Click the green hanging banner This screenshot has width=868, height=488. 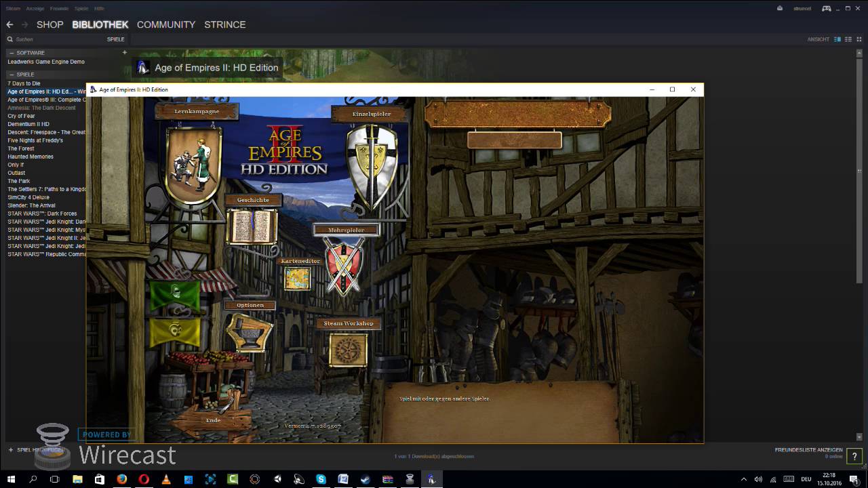[175, 296]
